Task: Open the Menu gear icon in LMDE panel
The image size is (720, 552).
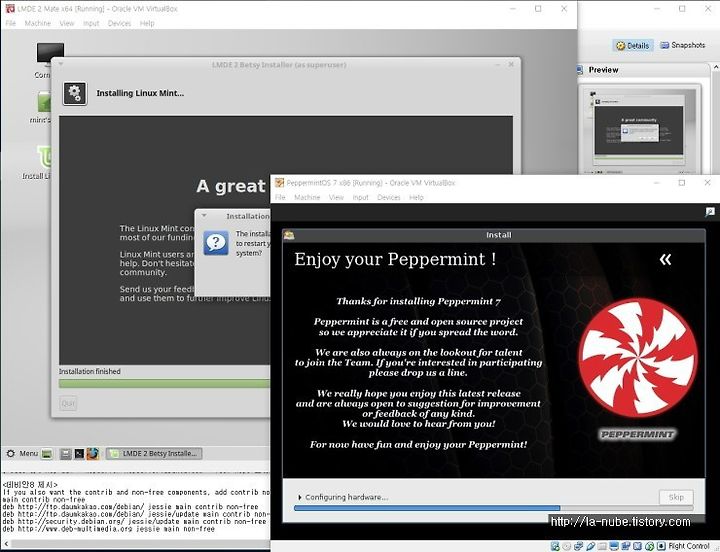Action: pyautogui.click(x=11, y=453)
